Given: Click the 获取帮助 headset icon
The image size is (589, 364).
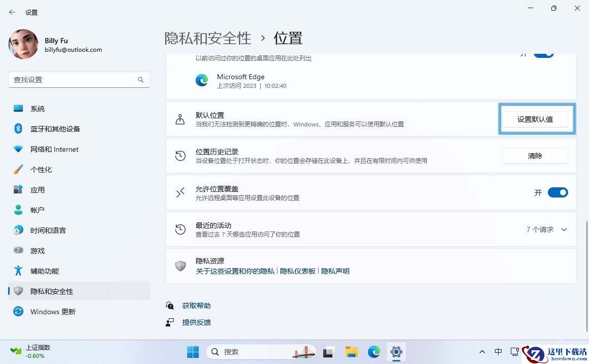Looking at the screenshot, I should [x=170, y=306].
